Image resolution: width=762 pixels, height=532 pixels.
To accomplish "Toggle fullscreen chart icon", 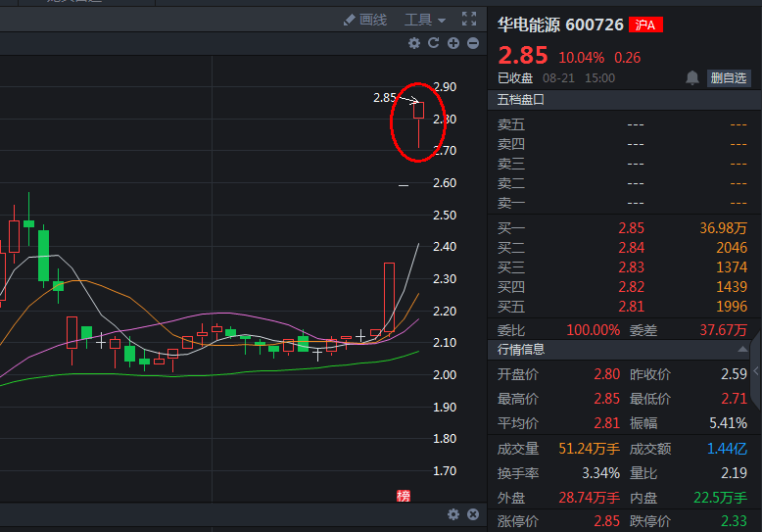I will pos(469,19).
